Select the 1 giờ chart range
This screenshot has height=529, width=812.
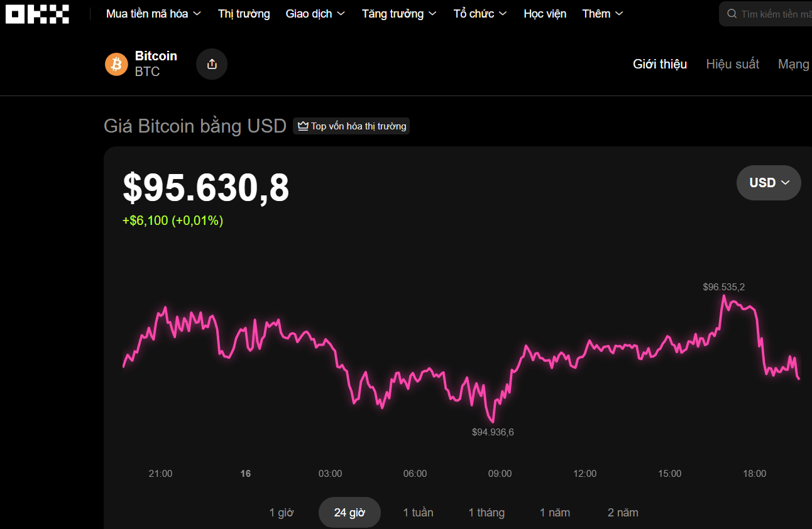click(x=282, y=513)
